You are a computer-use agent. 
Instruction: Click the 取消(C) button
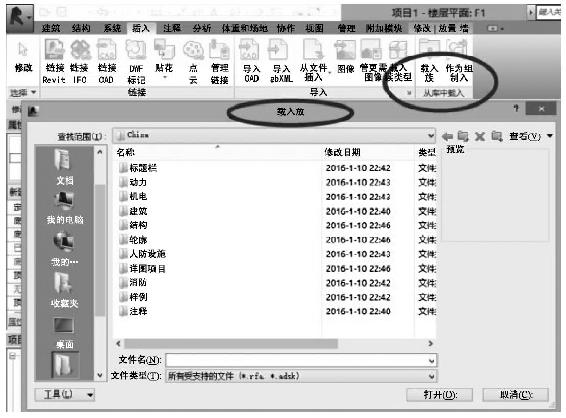click(x=515, y=395)
